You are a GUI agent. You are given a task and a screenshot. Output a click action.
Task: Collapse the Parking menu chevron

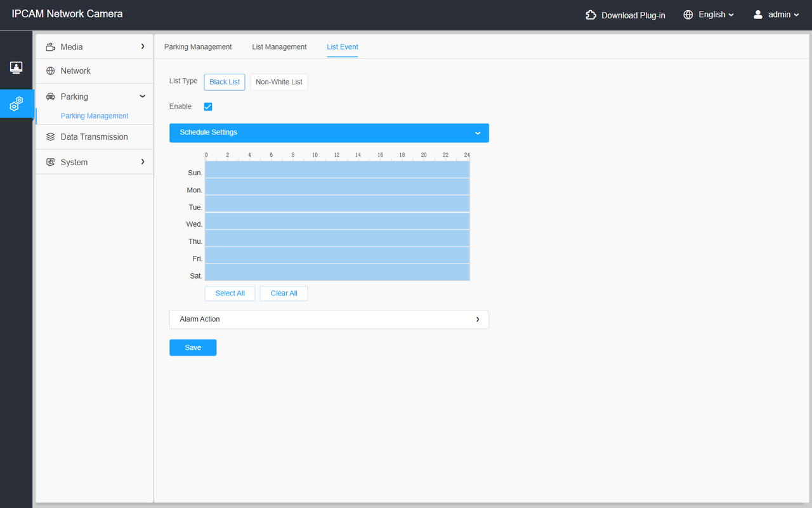coord(143,97)
